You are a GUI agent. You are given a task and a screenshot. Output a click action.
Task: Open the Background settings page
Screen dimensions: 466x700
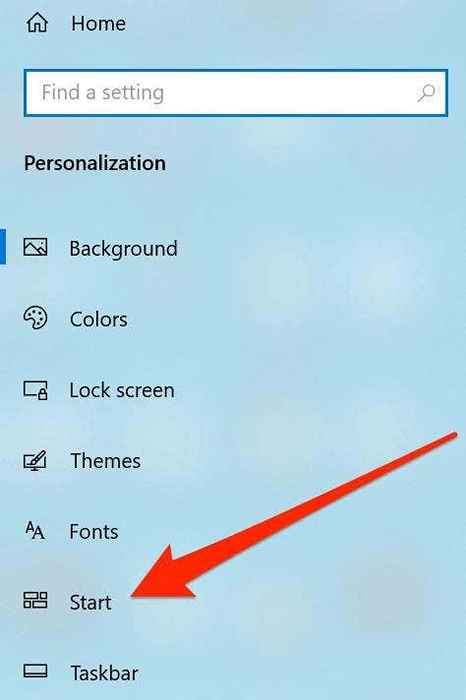[x=123, y=249]
